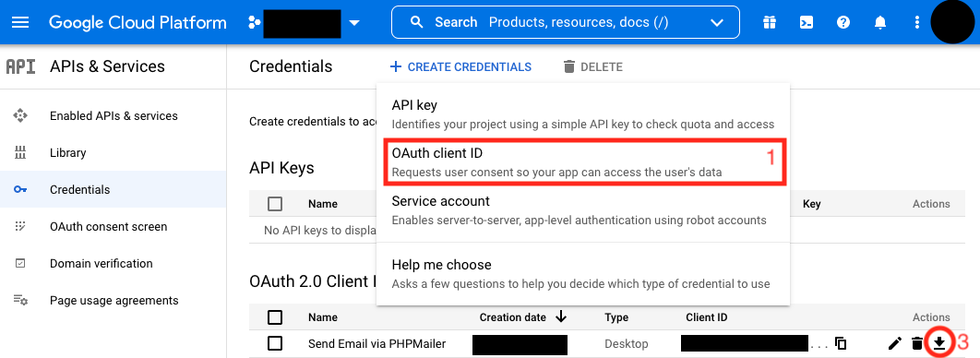Screen dimensions: 980x358
Task: Expand the search bar chevron
Action: (717, 23)
